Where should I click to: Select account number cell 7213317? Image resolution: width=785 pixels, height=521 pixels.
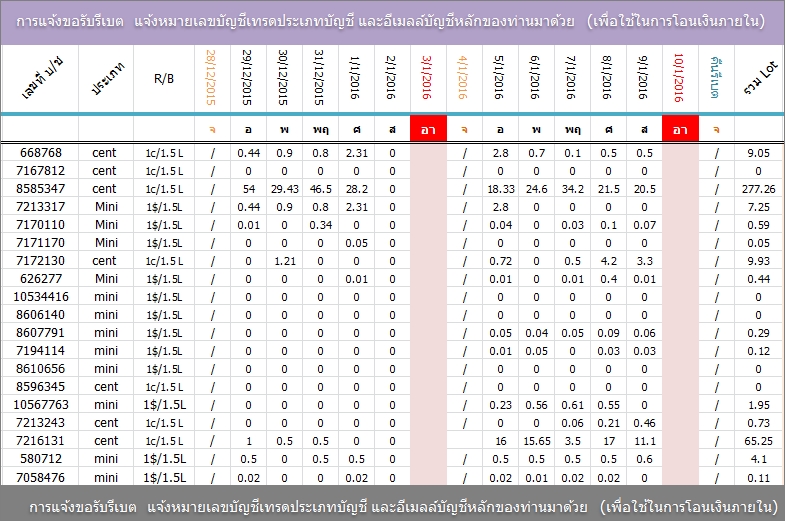tap(41, 207)
